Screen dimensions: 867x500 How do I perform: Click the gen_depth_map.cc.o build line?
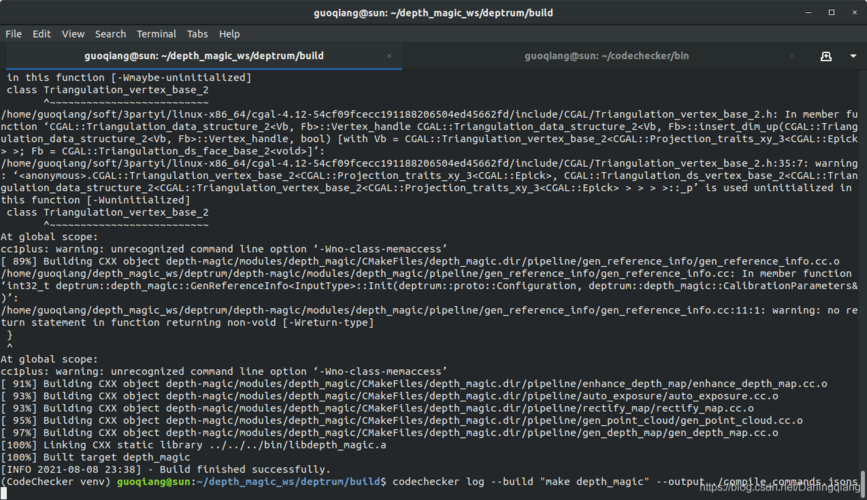tap(390, 433)
